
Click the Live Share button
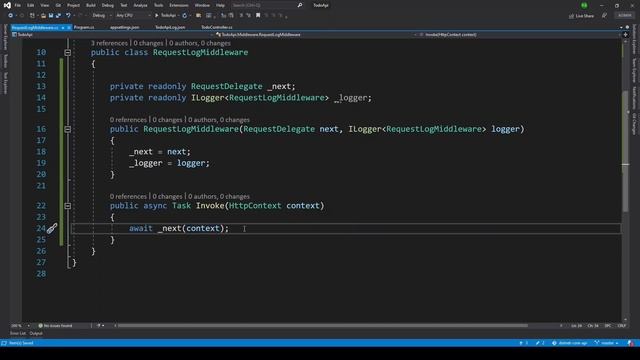582,16
